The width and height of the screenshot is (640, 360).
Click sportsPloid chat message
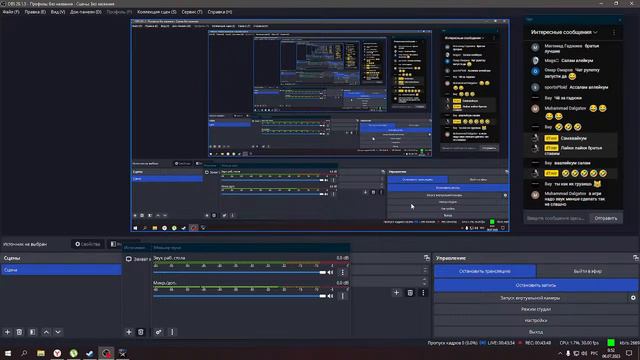pos(570,87)
